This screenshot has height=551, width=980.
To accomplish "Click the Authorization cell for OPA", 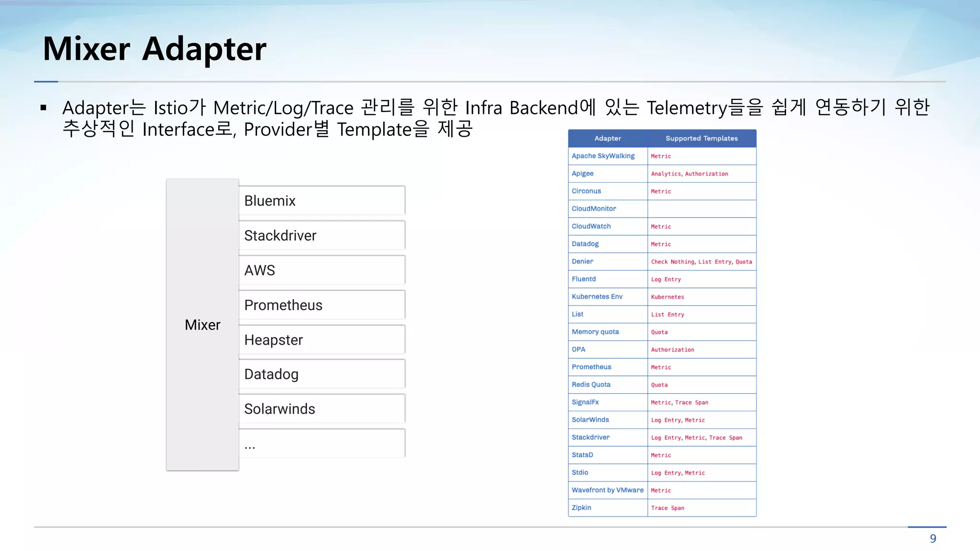I will click(x=702, y=350).
